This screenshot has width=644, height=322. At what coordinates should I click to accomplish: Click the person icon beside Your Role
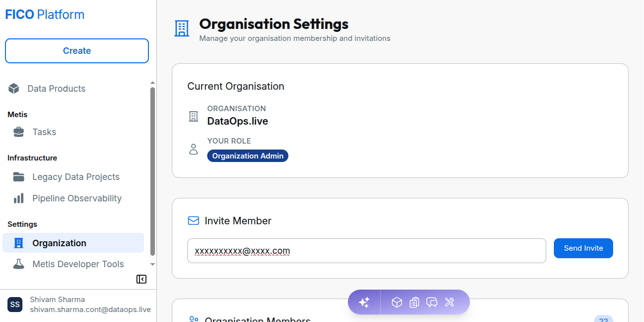point(193,149)
